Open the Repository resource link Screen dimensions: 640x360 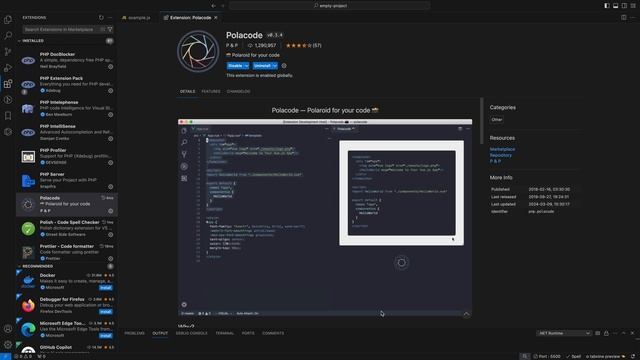pos(500,156)
